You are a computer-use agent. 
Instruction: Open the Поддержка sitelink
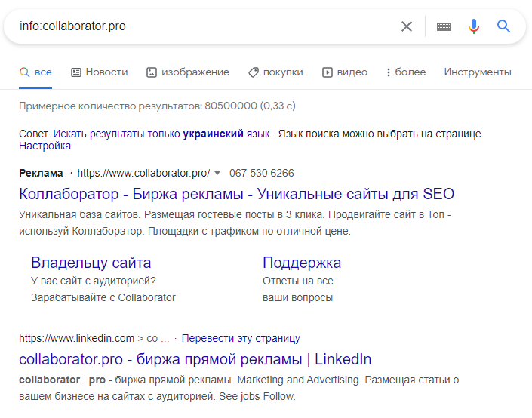[301, 263]
